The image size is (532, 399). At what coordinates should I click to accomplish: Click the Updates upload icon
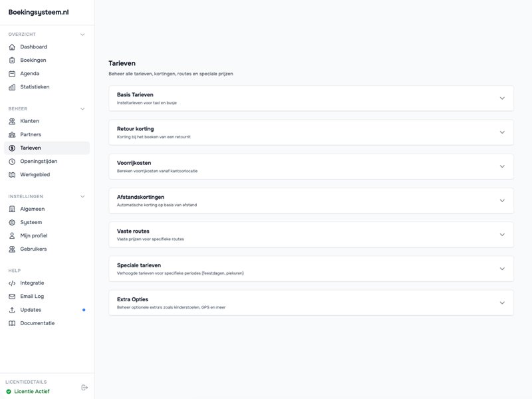pos(11,309)
